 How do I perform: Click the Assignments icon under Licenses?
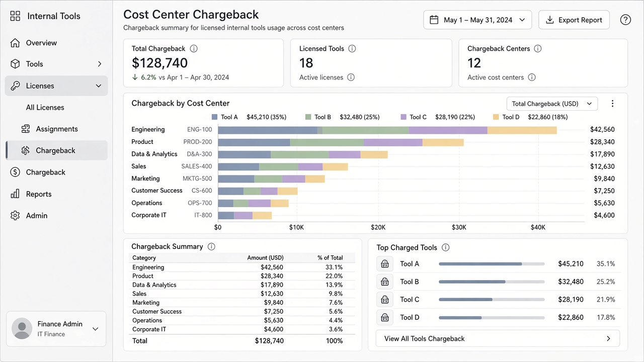coord(26,129)
